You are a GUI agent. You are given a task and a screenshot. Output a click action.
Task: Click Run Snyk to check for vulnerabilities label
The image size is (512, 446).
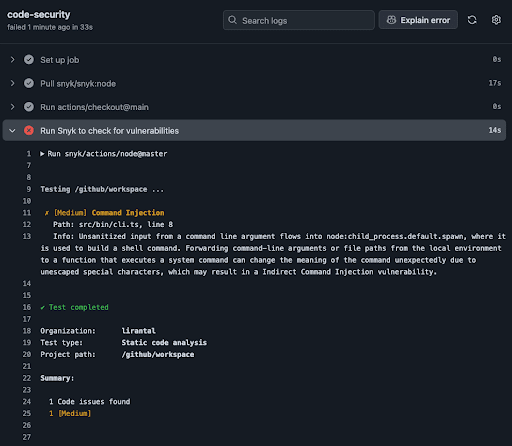(109, 131)
